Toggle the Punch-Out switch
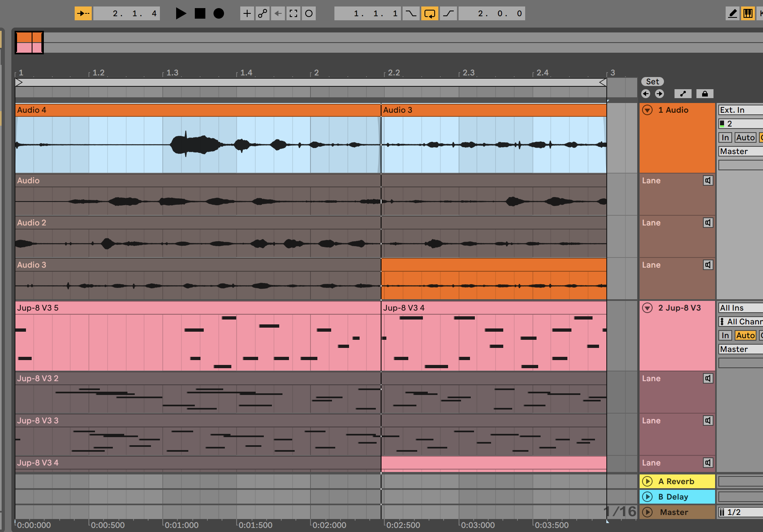This screenshot has height=532, width=763. coord(448,13)
